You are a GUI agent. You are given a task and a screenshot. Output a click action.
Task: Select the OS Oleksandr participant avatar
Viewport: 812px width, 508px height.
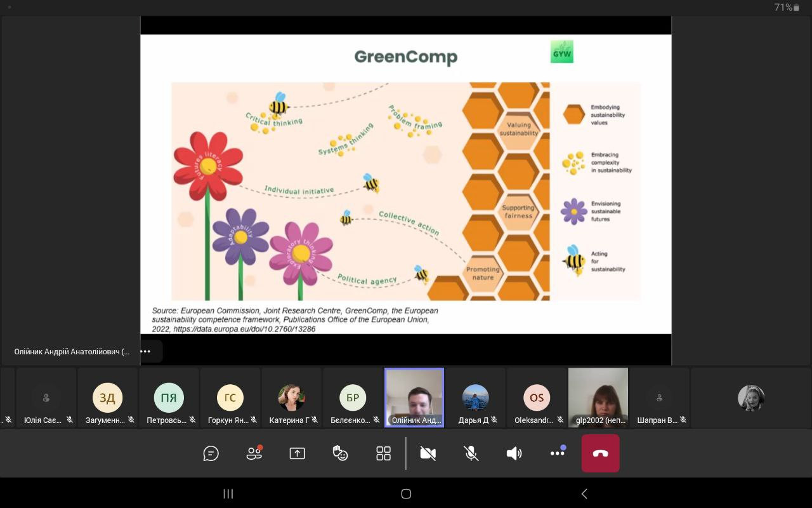point(537,398)
